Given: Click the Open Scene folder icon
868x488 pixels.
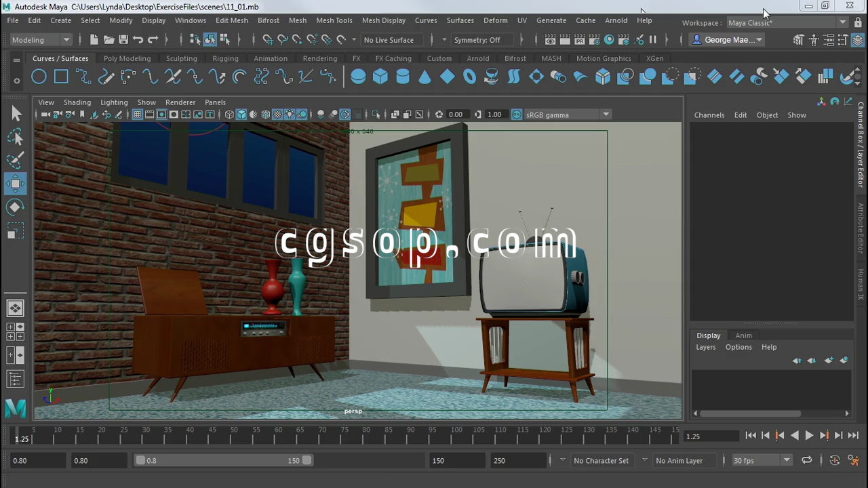Looking at the screenshot, I should click(x=108, y=40).
